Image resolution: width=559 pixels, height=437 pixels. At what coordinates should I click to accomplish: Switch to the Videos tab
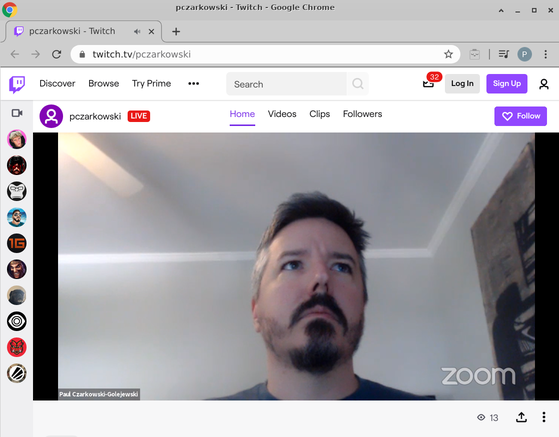(x=282, y=114)
